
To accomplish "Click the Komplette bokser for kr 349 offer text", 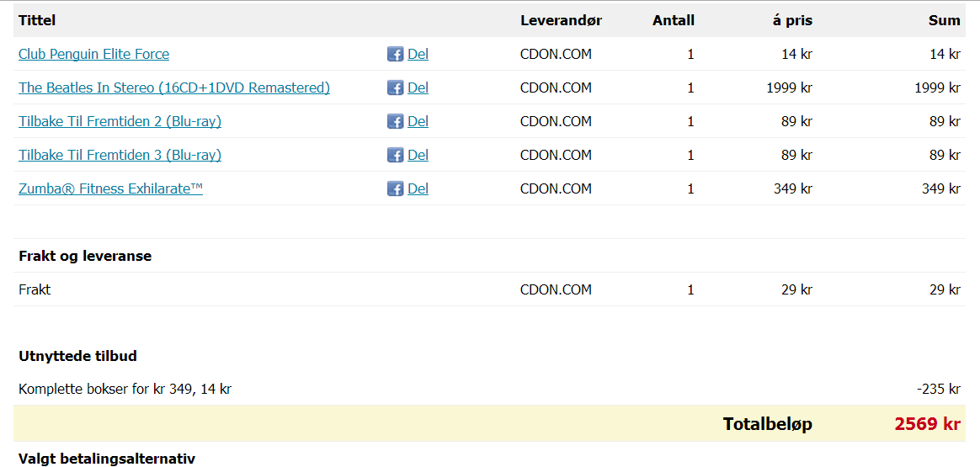I will click(x=125, y=390).
